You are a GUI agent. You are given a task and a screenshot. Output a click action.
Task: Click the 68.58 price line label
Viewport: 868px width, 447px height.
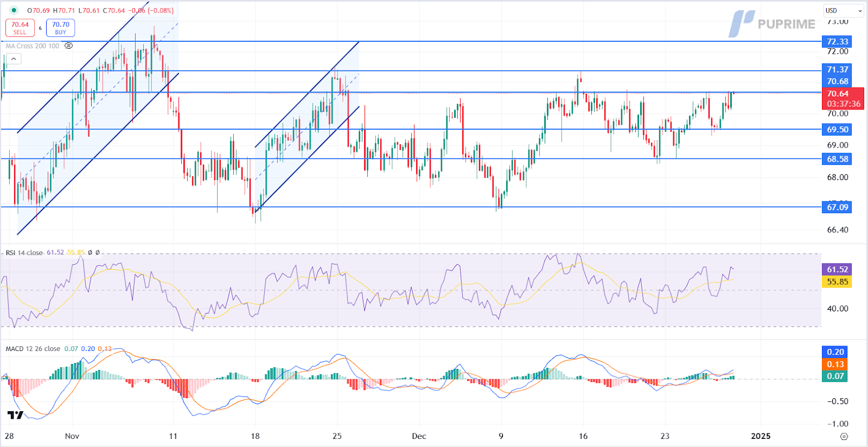pyautogui.click(x=837, y=159)
